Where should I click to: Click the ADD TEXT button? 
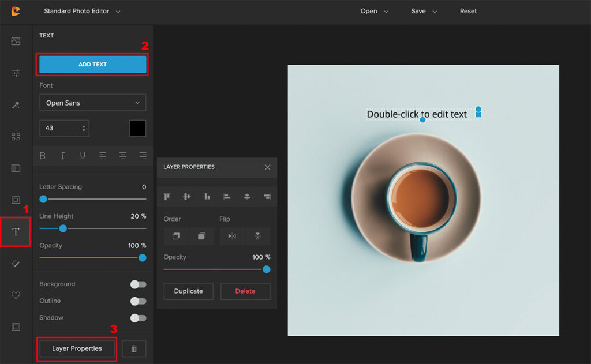tap(93, 65)
